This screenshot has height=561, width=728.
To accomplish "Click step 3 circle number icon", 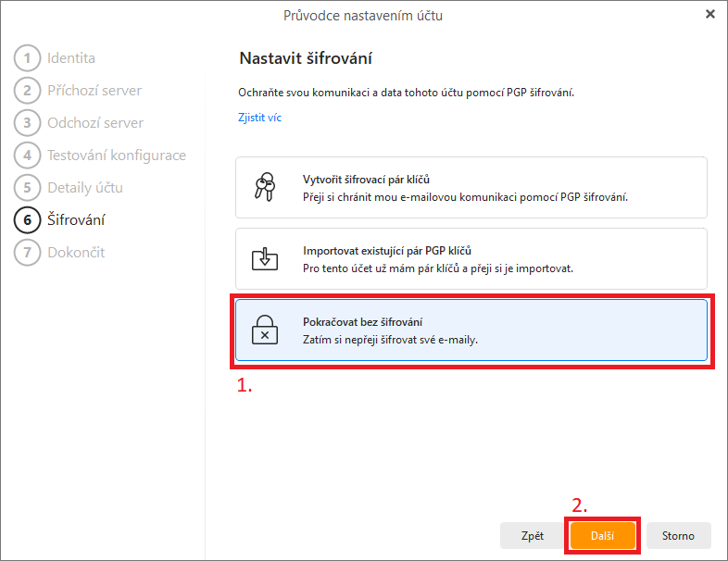I will tap(28, 123).
